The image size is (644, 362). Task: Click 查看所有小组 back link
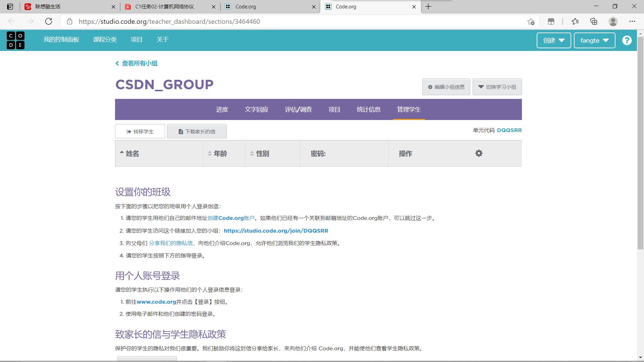click(x=137, y=63)
